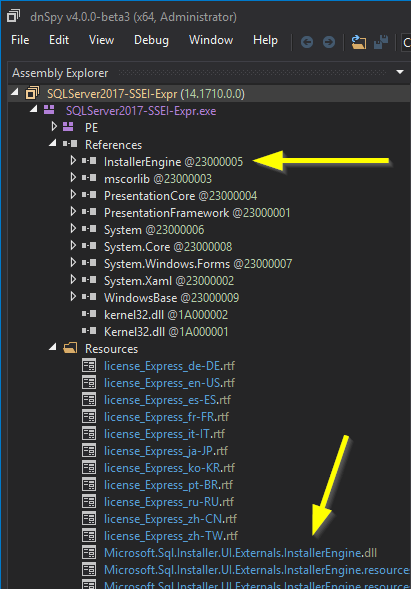Click the resource icon beside license_Express_pt-BR.rtf
The height and width of the screenshot is (589, 411).
tap(89, 485)
